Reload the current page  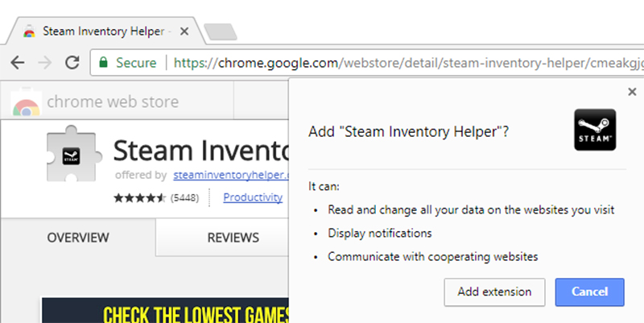click(x=72, y=62)
